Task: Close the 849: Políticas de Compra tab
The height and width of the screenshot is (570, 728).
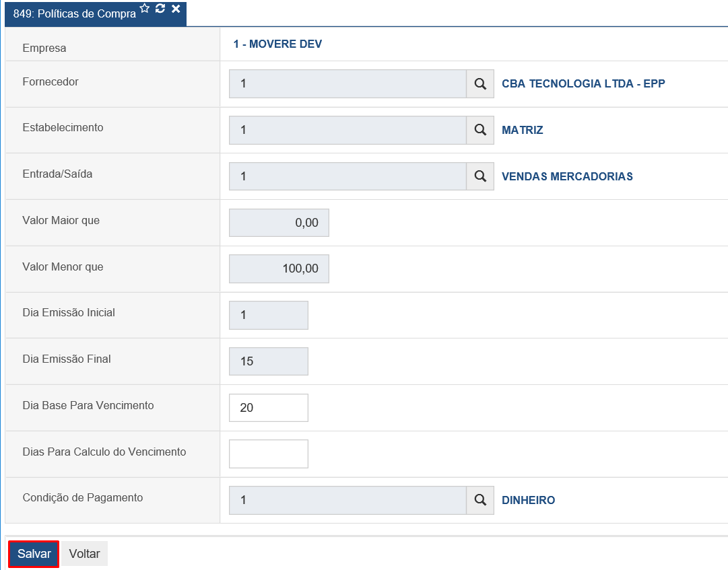Action: pyautogui.click(x=176, y=8)
